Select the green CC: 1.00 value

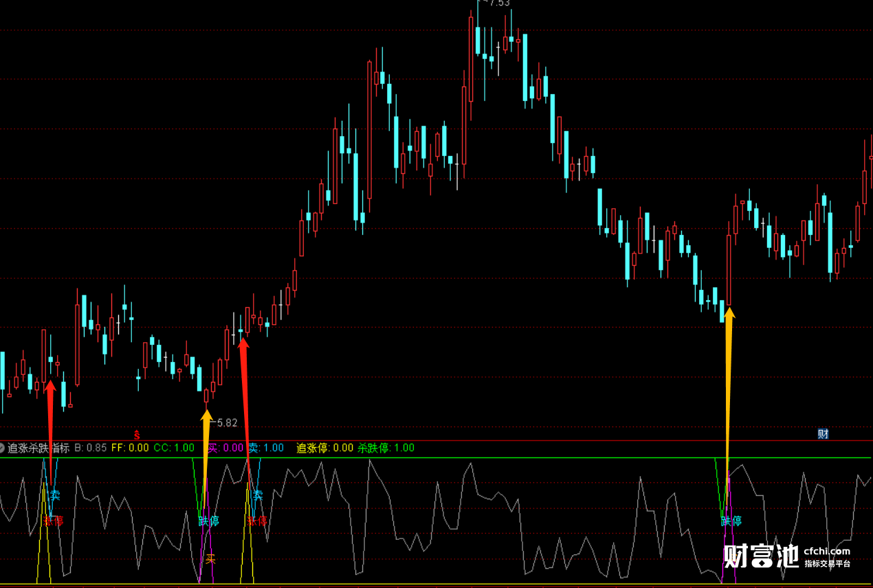click(x=174, y=448)
